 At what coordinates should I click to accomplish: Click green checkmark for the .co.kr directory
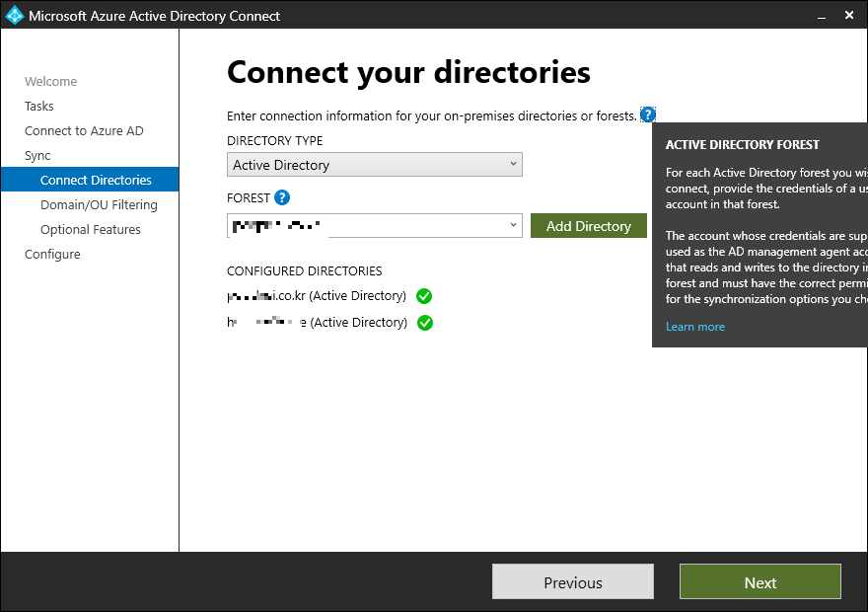424,296
